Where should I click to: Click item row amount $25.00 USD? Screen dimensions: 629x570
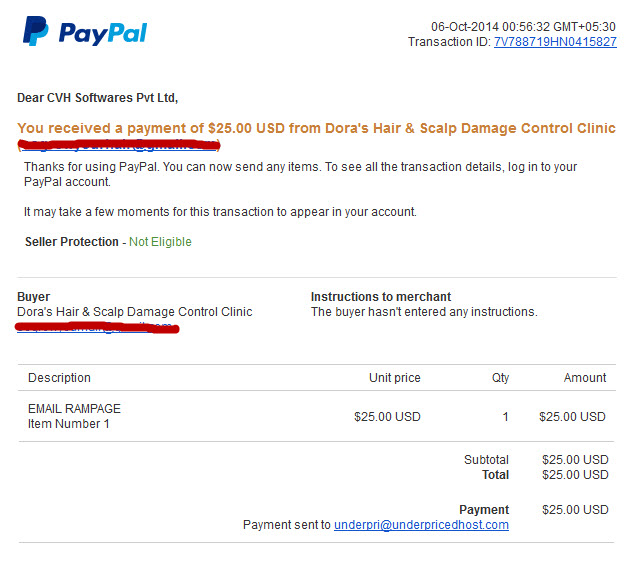(x=572, y=417)
